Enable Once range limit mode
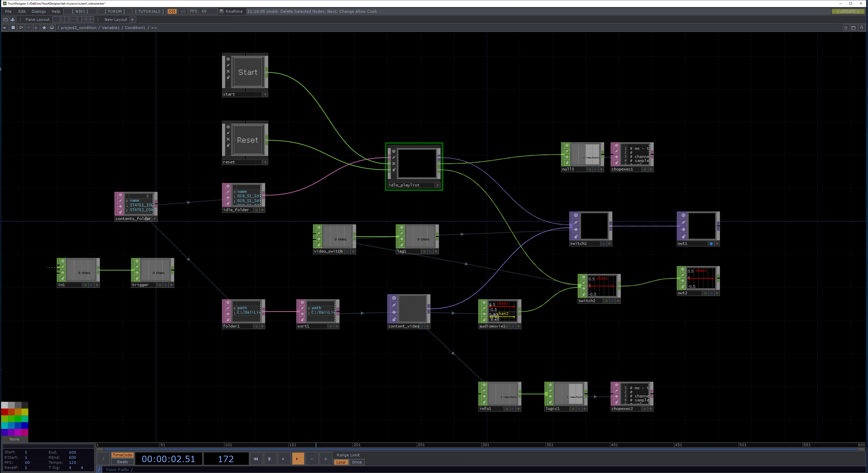 coord(357,462)
